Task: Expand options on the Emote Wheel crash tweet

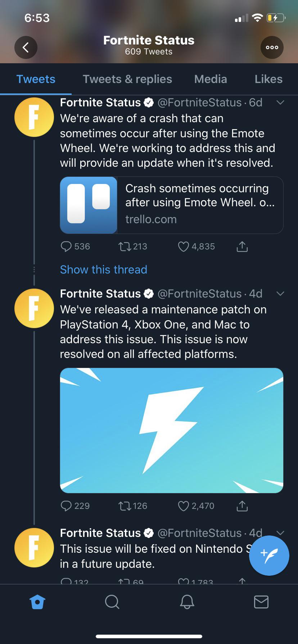Action: (x=280, y=102)
